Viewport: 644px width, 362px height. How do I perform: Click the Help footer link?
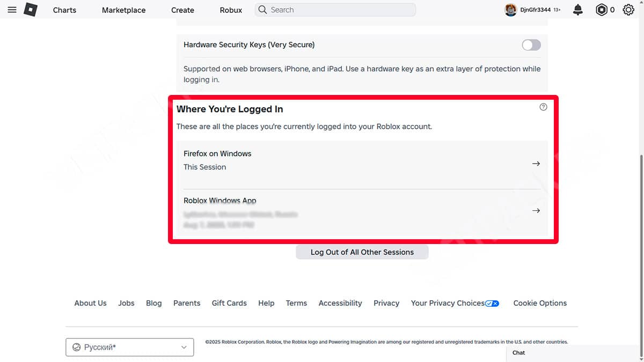pyautogui.click(x=266, y=303)
